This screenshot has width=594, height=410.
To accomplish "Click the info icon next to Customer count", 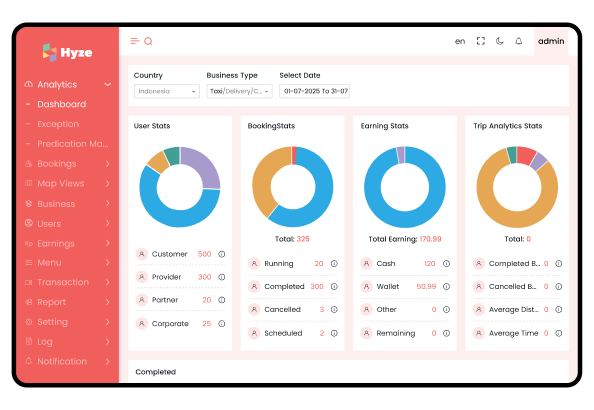I will 222,254.
